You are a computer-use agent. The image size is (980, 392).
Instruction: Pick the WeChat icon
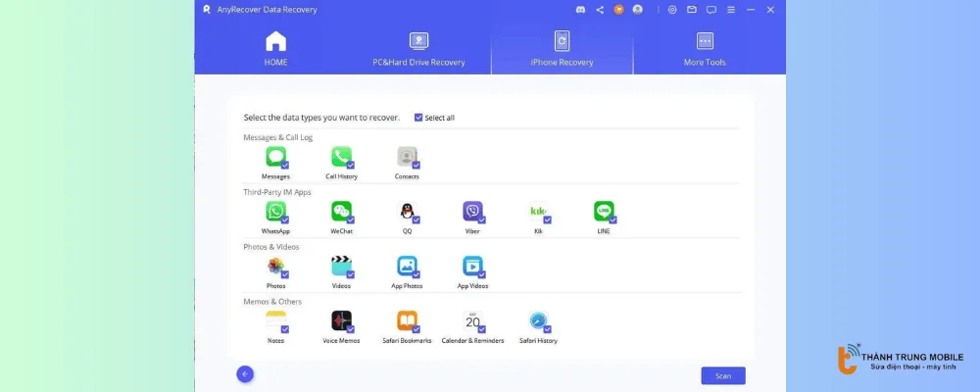[x=341, y=211]
